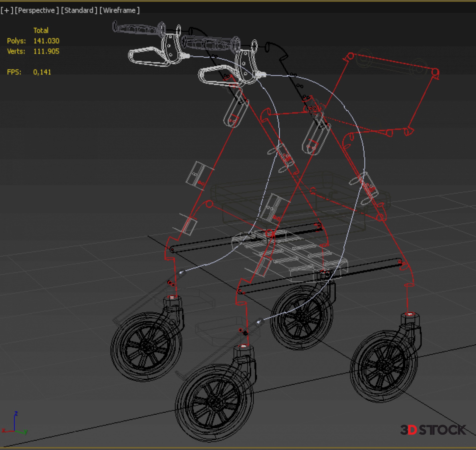The image size is (476, 450).
Task: Open the [+] viewport general menu
Action: click(x=6, y=10)
